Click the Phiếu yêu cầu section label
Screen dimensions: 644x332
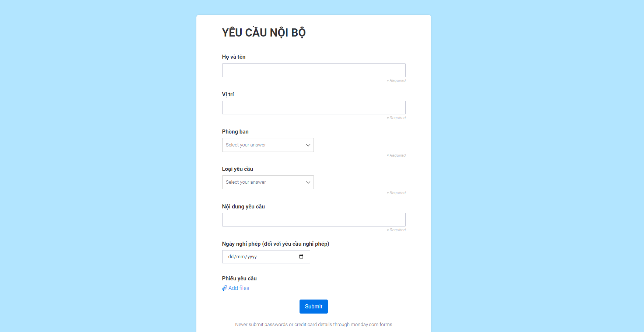(x=239, y=279)
